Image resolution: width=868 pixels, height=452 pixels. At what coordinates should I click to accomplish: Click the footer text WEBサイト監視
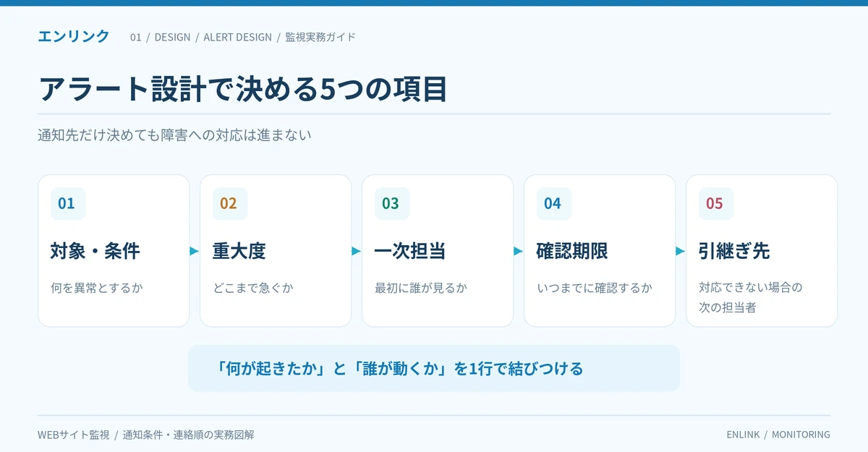click(x=74, y=435)
